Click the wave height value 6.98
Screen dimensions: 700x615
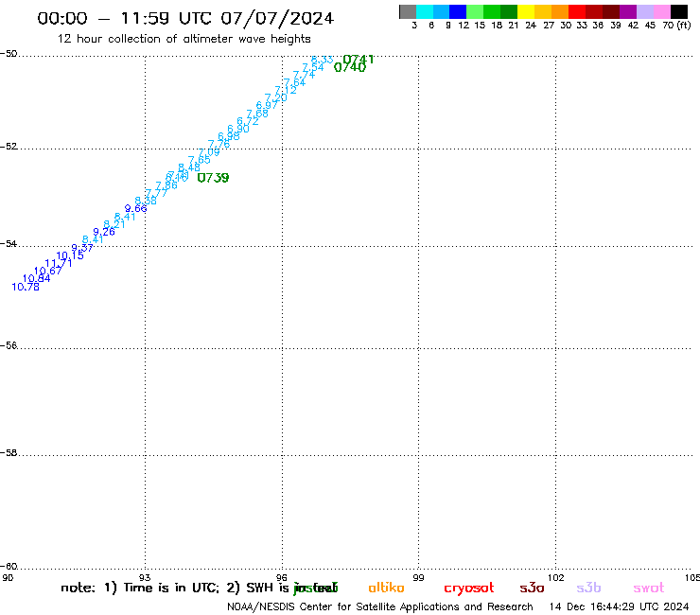tap(229, 136)
